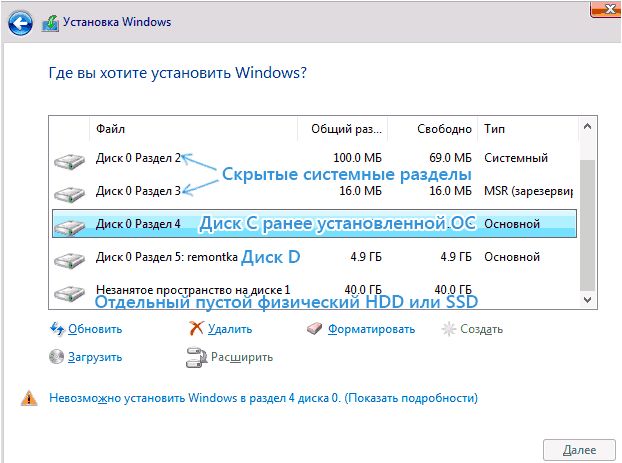Proceed with the Далее button
622x463 pixels.
pos(579,450)
